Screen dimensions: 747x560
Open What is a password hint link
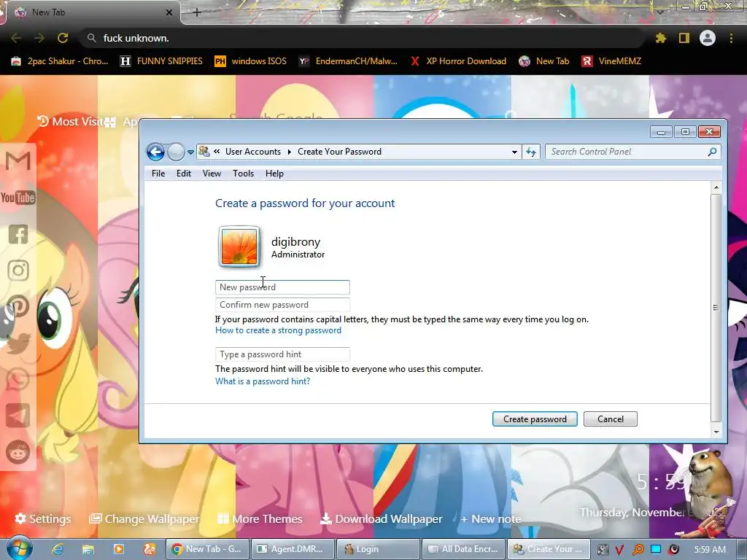263,381
